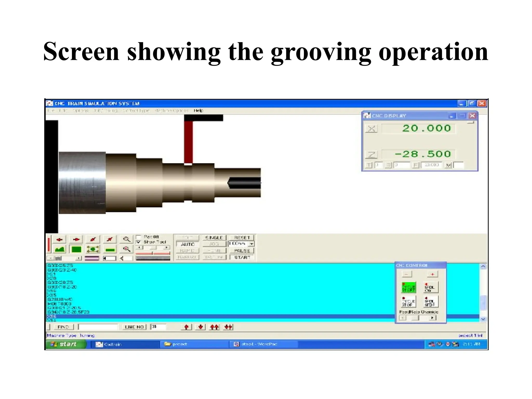Click the minus button in CNC Control

point(407,274)
